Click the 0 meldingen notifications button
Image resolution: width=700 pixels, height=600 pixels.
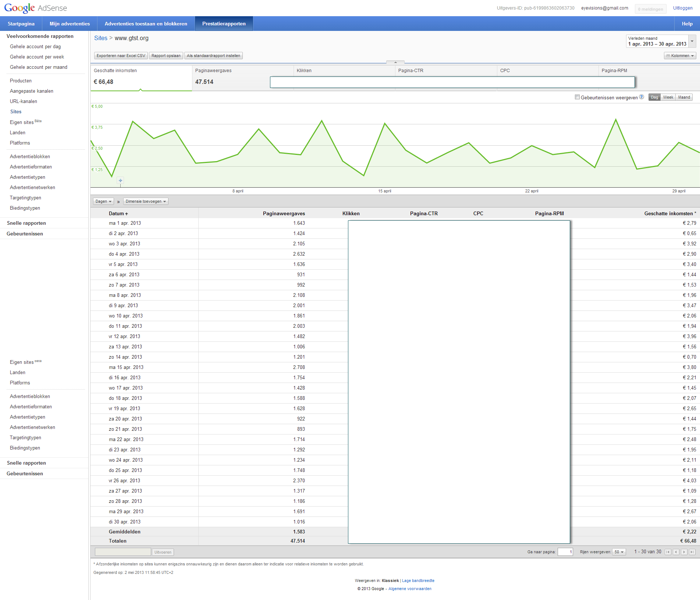pyautogui.click(x=650, y=9)
